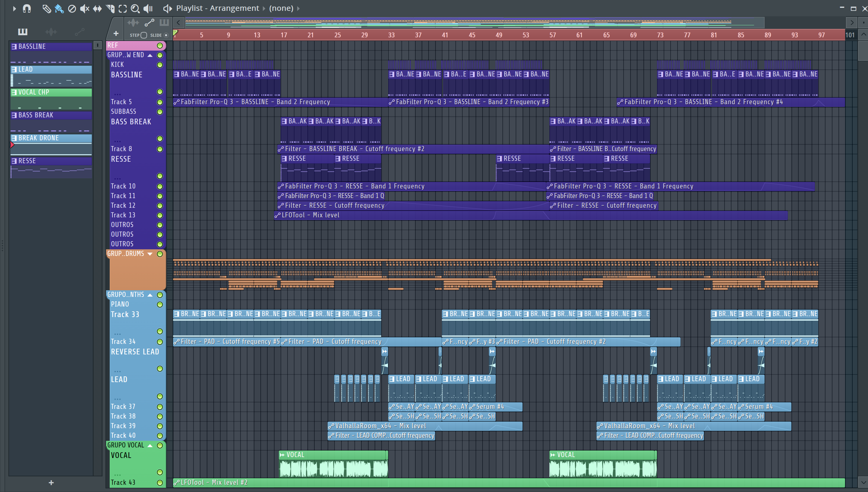Click bar 49 on the timeline ruler
Viewport: 868px width, 492px height.
coord(499,35)
